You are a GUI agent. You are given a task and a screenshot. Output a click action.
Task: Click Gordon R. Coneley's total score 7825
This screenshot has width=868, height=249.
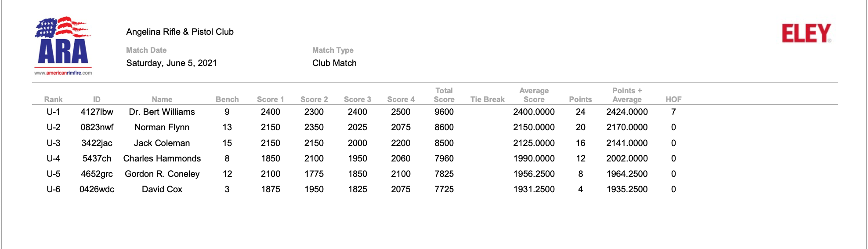tap(444, 174)
